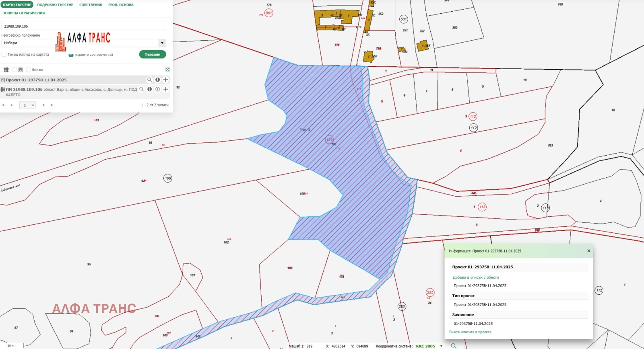Click plus icon on Проект 01-293758 row
This screenshot has height=349, width=644.
(x=165, y=80)
